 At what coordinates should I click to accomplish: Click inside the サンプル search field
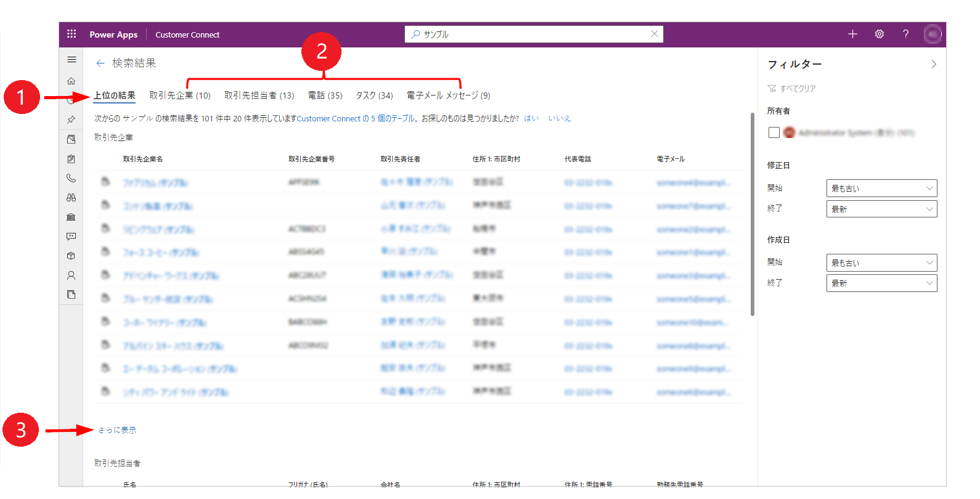(x=534, y=34)
